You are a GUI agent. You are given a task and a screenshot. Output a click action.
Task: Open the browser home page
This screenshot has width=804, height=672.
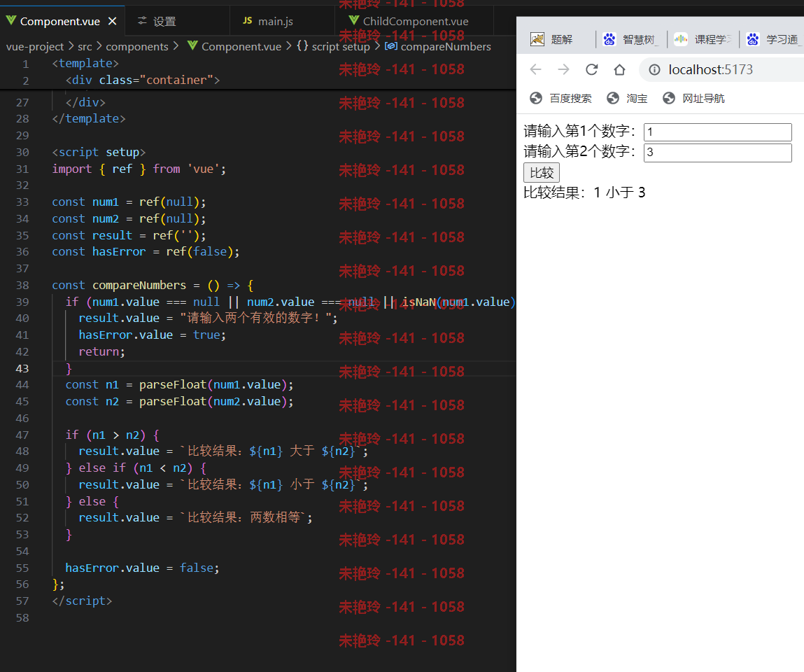coord(619,70)
